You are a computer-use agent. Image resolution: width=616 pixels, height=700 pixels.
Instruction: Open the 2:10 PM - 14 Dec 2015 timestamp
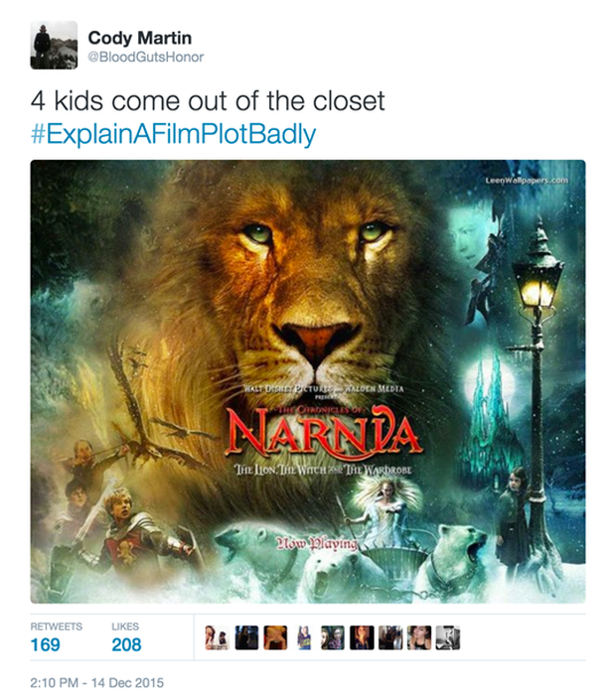pos(97,683)
